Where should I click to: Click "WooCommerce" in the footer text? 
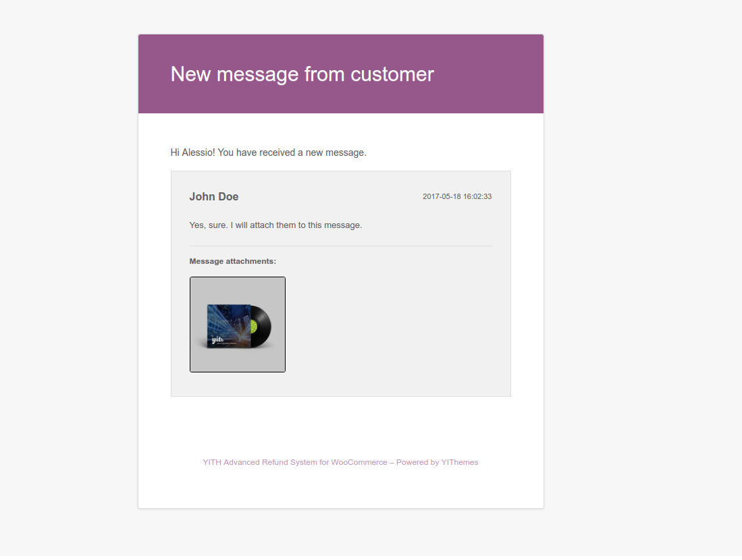359,463
